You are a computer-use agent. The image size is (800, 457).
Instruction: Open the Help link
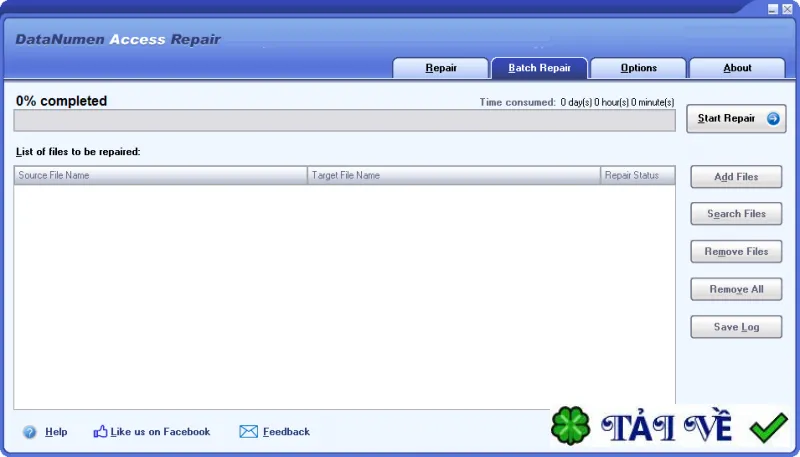[56, 432]
